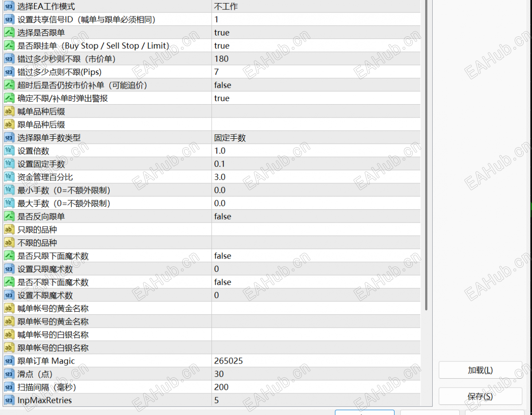This screenshot has width=532, height=415.
Task: Toggle true value of 确定不跟/补单时弹出警报
Action: 316,98
